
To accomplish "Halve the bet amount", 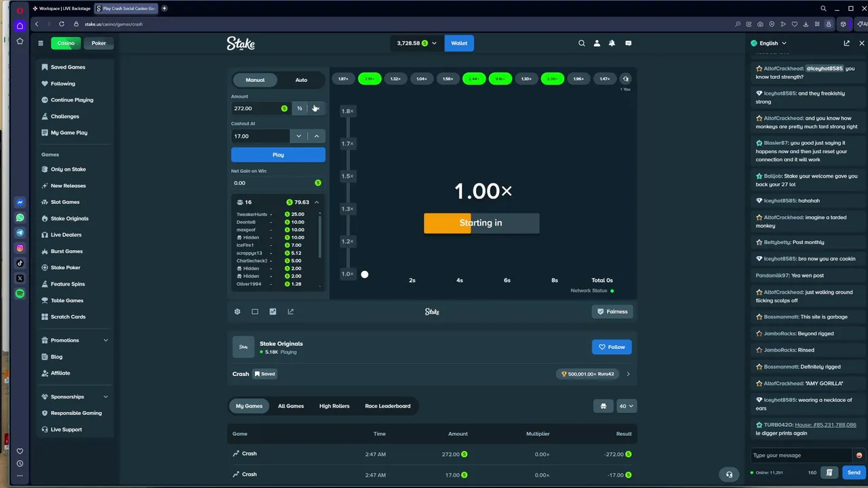I will [299, 108].
